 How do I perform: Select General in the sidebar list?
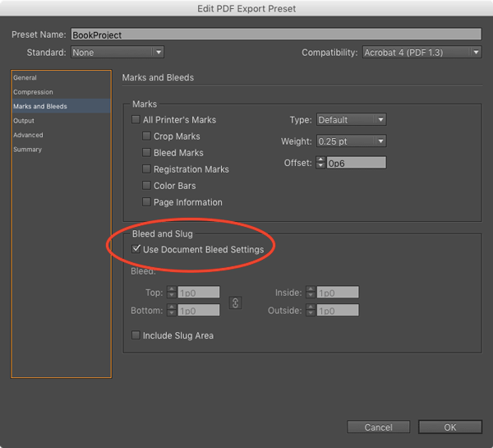coord(25,78)
